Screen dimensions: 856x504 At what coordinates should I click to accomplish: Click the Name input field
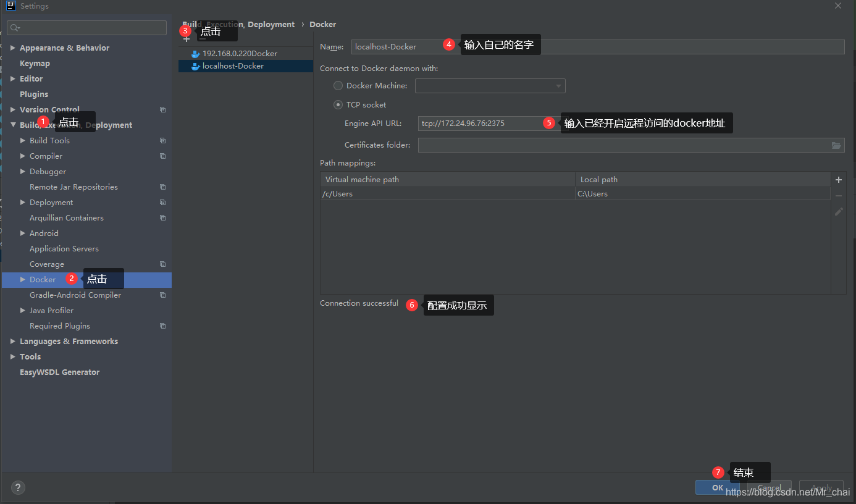click(x=598, y=47)
